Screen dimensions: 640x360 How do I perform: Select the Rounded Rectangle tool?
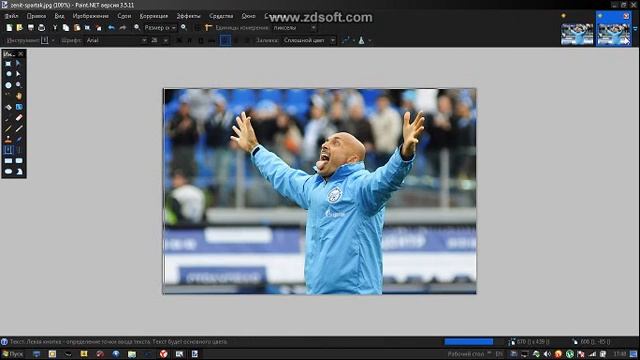point(19,161)
